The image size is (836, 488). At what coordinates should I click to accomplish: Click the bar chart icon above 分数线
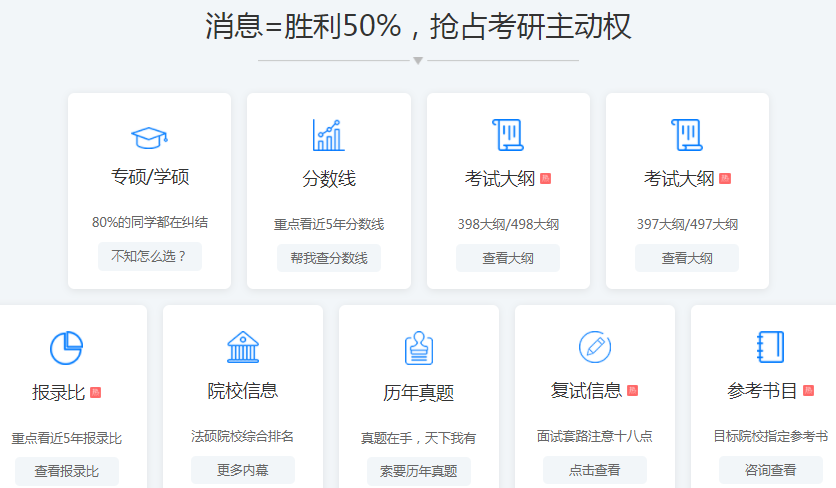pos(328,135)
